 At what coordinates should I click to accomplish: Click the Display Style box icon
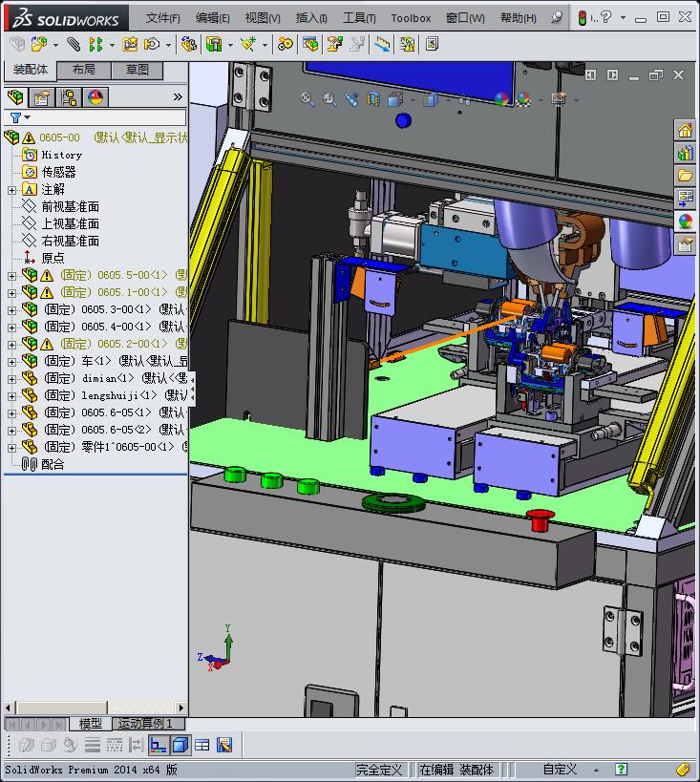coord(431,99)
